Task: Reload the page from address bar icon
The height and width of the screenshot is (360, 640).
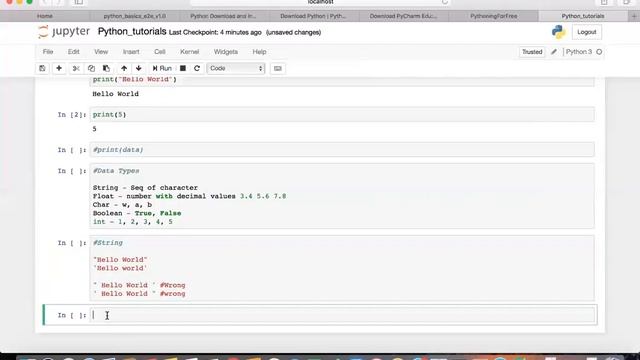Action: coord(444,2)
